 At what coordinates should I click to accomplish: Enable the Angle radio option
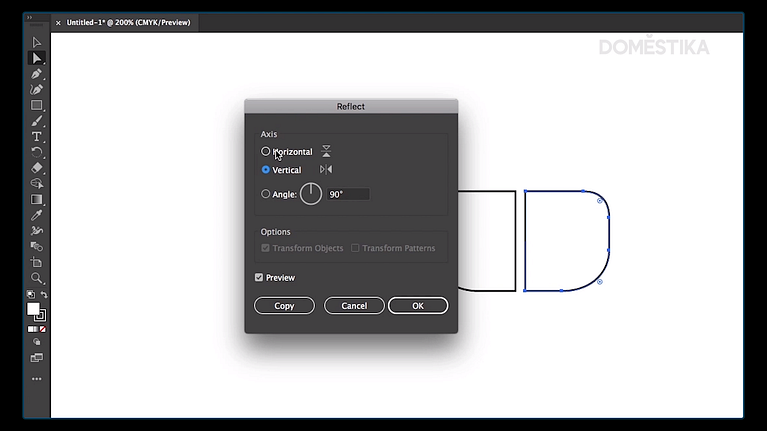coord(266,194)
